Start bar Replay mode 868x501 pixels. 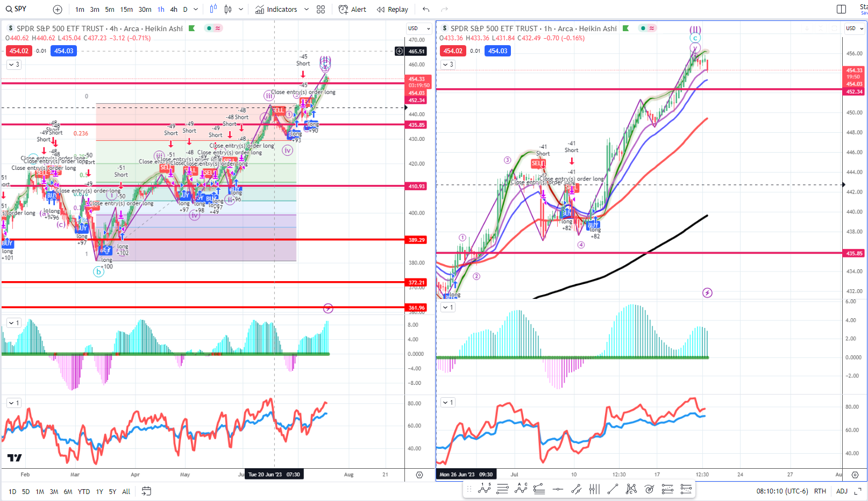(x=393, y=10)
